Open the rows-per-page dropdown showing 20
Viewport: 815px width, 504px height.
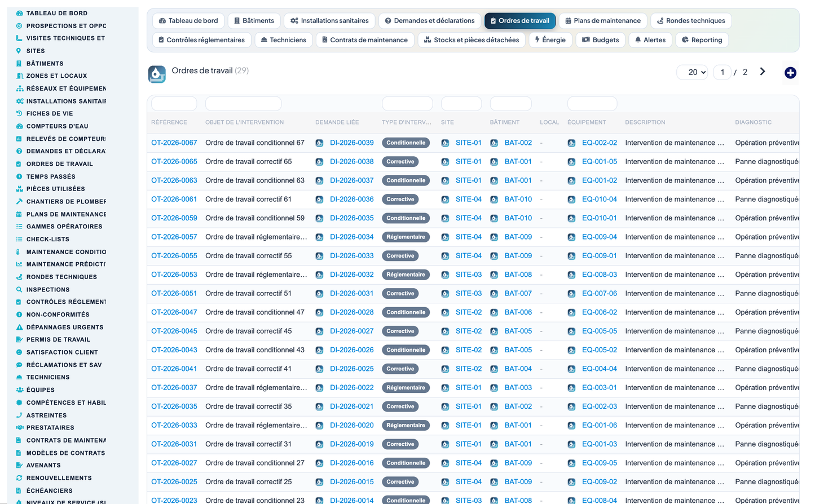coord(692,72)
